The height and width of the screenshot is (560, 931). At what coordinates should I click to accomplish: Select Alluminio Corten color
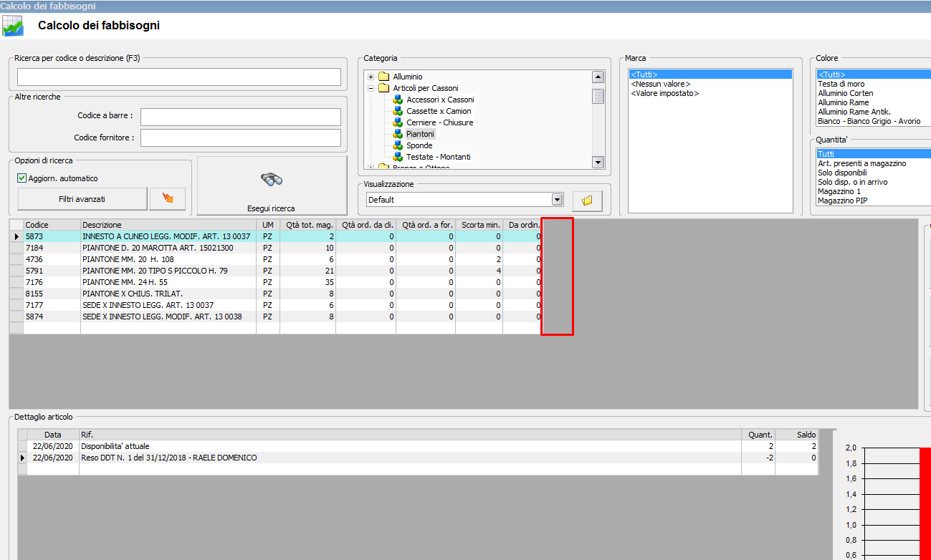(x=845, y=93)
